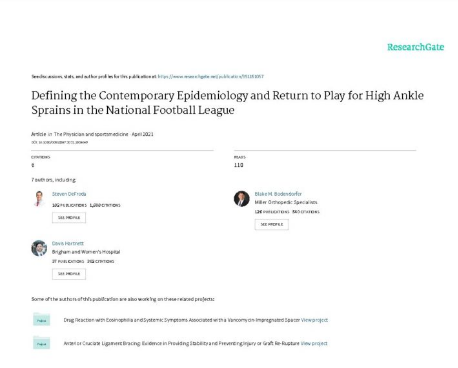
Task: Click the first project folder icon
Action: pyautogui.click(x=42, y=319)
